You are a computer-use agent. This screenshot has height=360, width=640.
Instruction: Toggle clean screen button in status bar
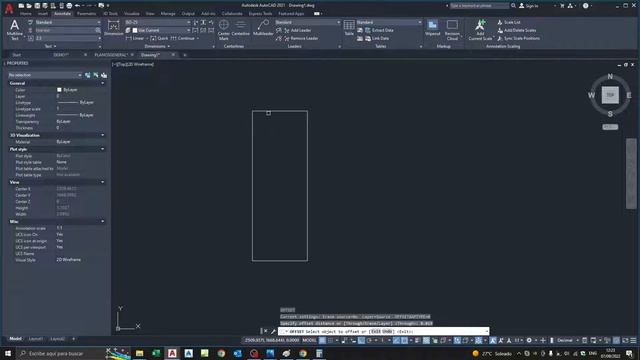pos(625,340)
